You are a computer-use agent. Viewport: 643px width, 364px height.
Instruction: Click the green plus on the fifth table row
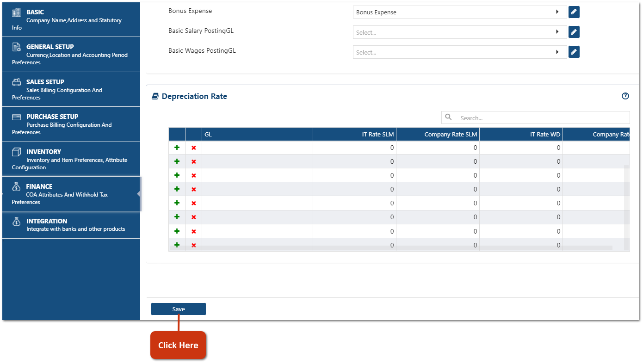point(177,203)
